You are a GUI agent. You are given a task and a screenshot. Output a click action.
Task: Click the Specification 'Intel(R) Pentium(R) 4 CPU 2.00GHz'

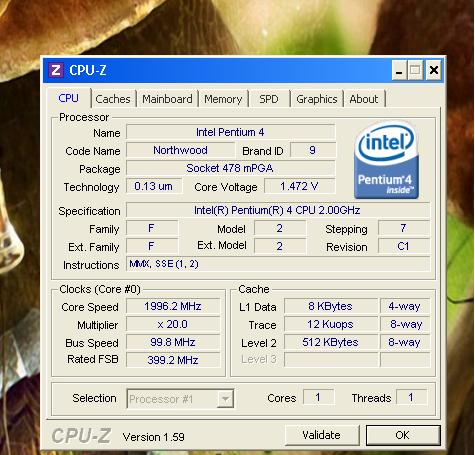(x=277, y=210)
